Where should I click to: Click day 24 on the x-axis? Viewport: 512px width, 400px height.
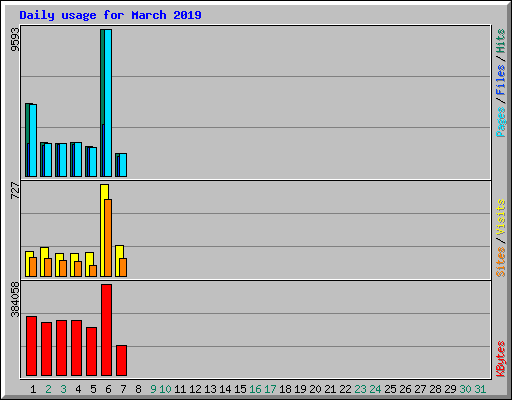[x=375, y=389]
